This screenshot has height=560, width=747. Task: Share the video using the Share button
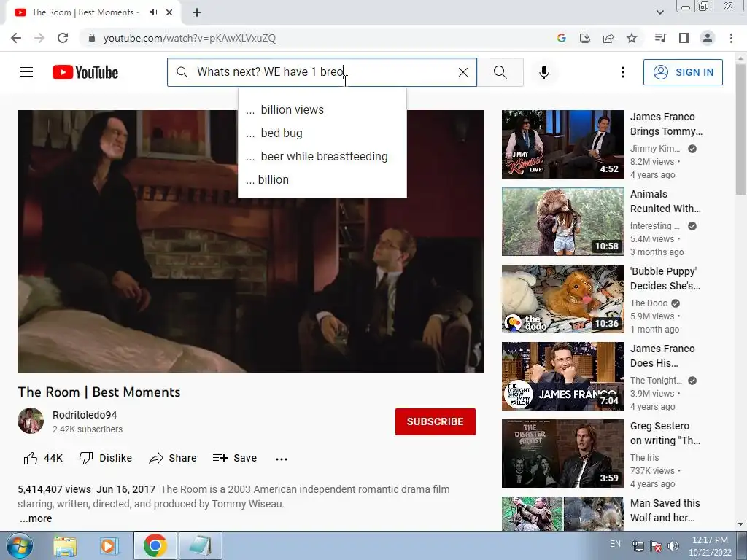172,458
